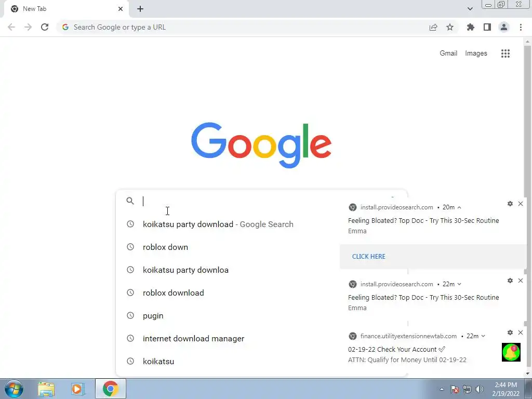Click the browser back arrow
The image size is (532, 399).
tap(11, 27)
